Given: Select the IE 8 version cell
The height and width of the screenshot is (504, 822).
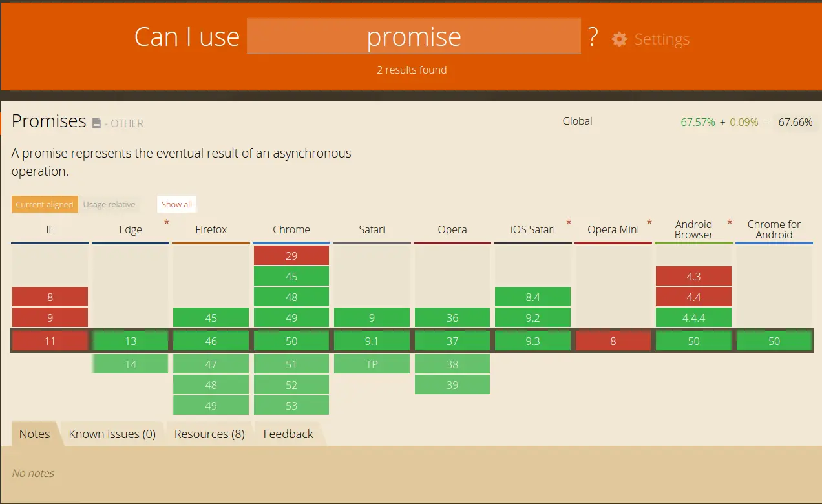Looking at the screenshot, I should pyautogui.click(x=50, y=297).
